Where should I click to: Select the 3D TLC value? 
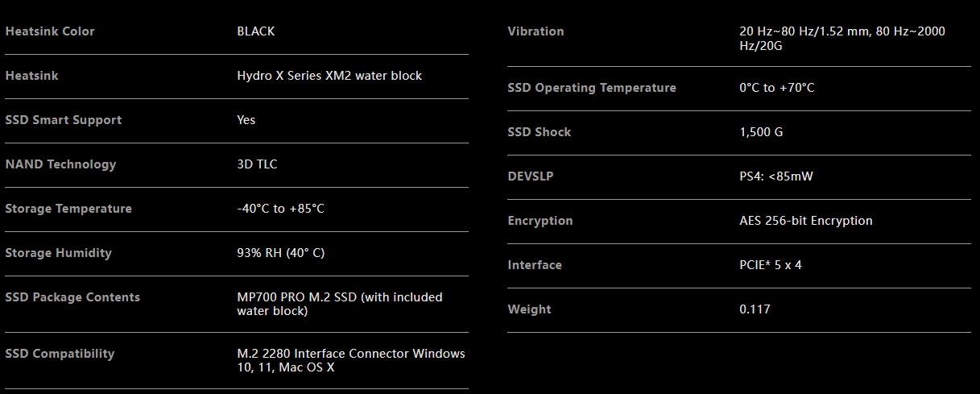coord(257,164)
